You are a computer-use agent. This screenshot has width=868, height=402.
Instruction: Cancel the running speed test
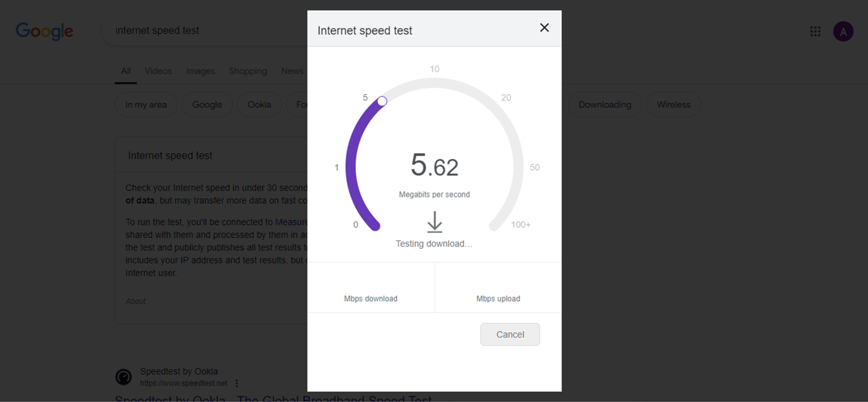click(510, 335)
